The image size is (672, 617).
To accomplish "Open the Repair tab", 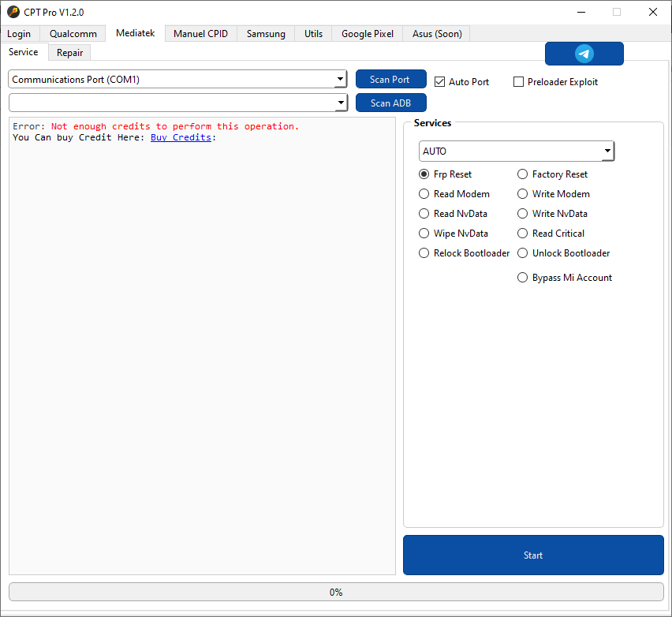I will (x=69, y=52).
